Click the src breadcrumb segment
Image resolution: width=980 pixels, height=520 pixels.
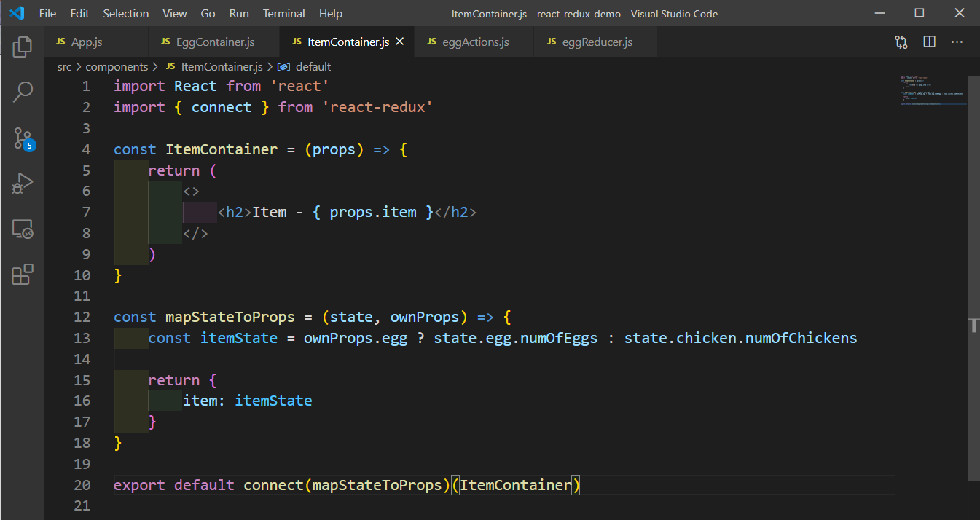pos(65,67)
